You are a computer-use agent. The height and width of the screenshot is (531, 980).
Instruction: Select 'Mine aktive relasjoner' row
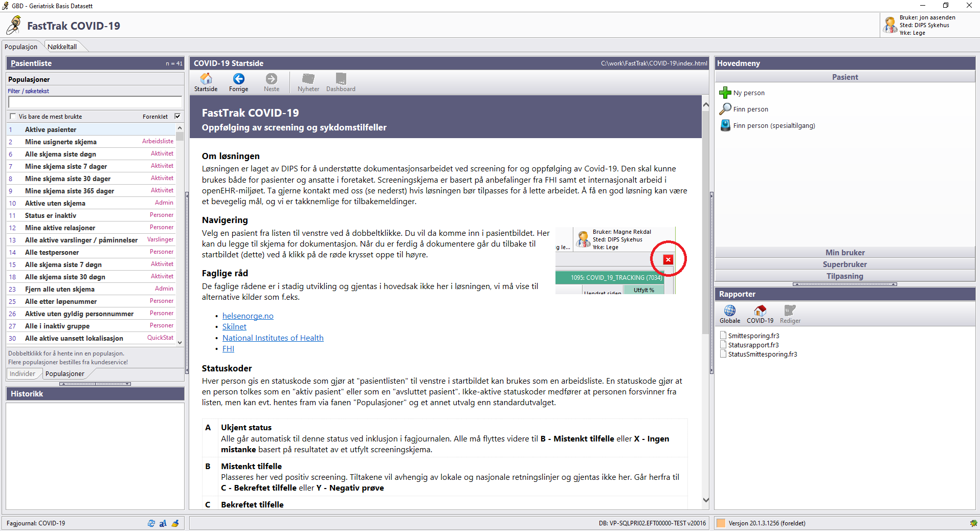pyautogui.click(x=92, y=228)
